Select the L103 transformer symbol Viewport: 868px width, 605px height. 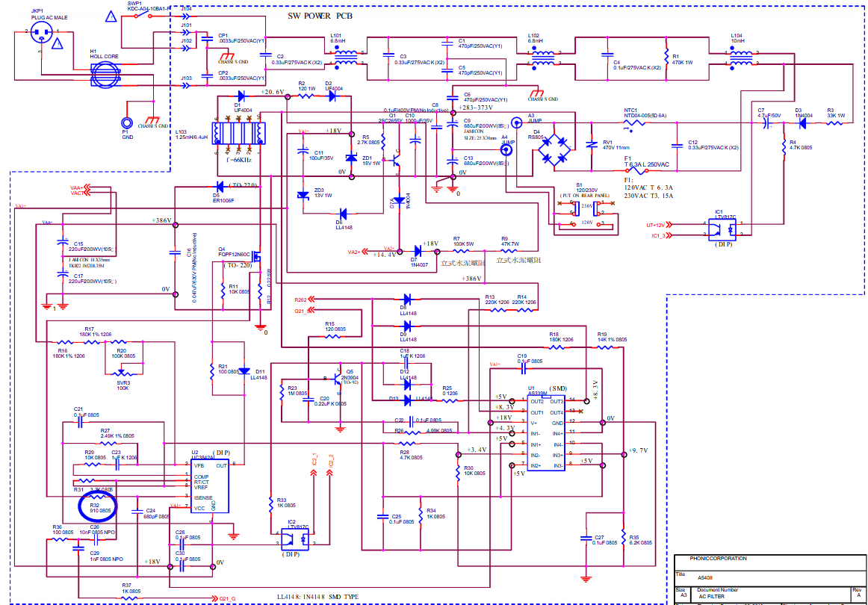[237, 131]
